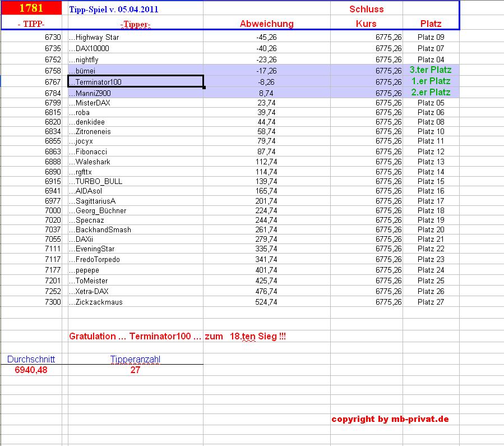Viewport: 504px width, 446px height.
Task: Select the Georg_Büchner cell
Action: pos(135,210)
